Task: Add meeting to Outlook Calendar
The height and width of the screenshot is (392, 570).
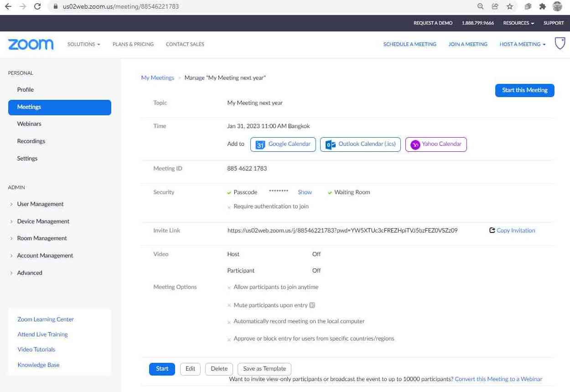Action: click(360, 144)
